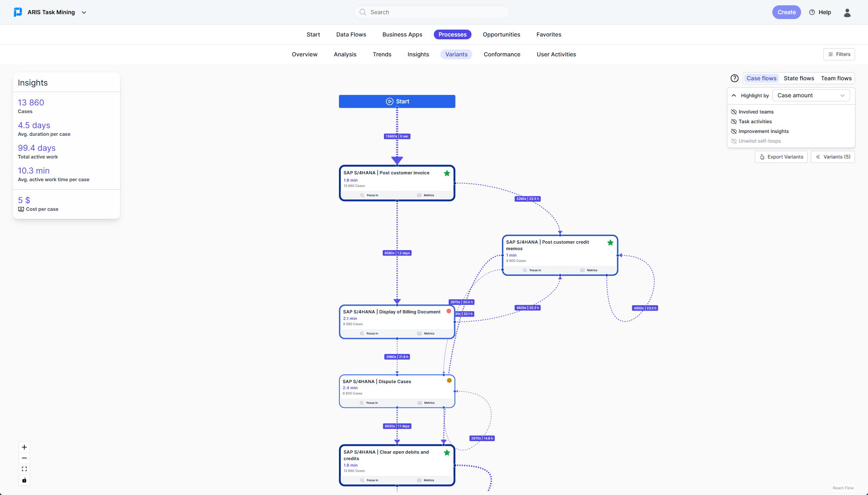Select the Team flows view

[x=836, y=78]
